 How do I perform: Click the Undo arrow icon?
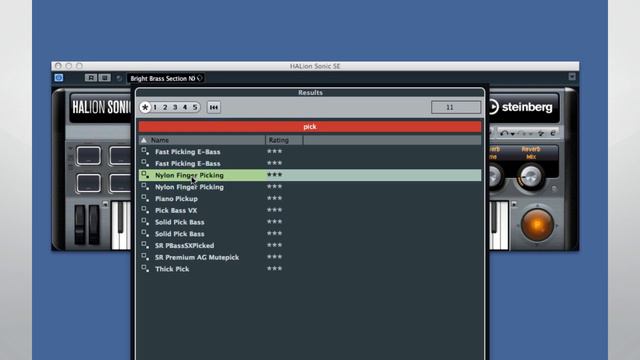(x=504, y=133)
